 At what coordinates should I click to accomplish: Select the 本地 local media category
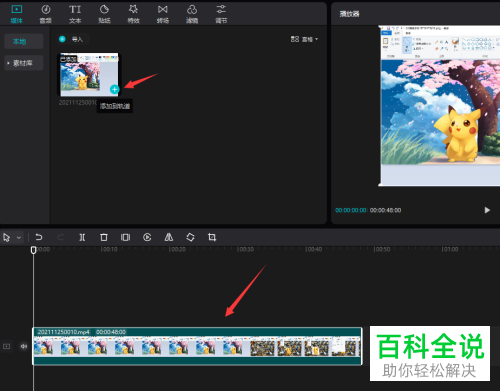24,42
